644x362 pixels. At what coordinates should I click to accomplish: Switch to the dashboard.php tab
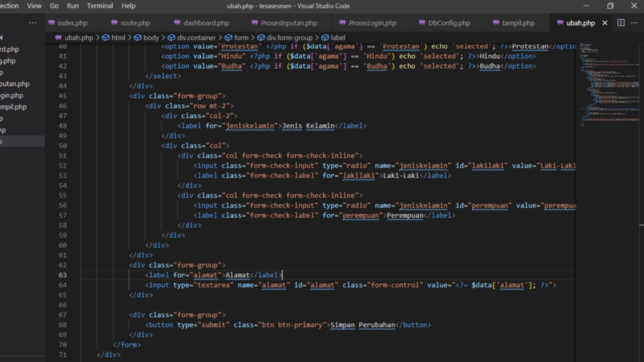(x=206, y=23)
